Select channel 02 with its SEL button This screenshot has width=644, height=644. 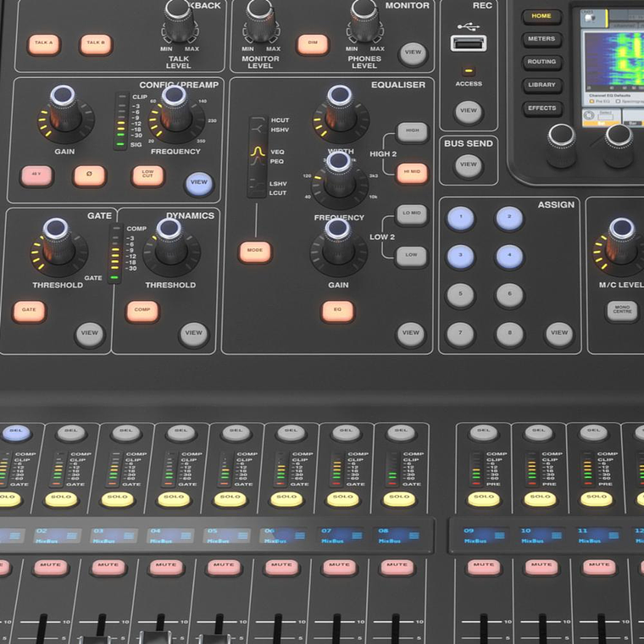[x=71, y=432]
